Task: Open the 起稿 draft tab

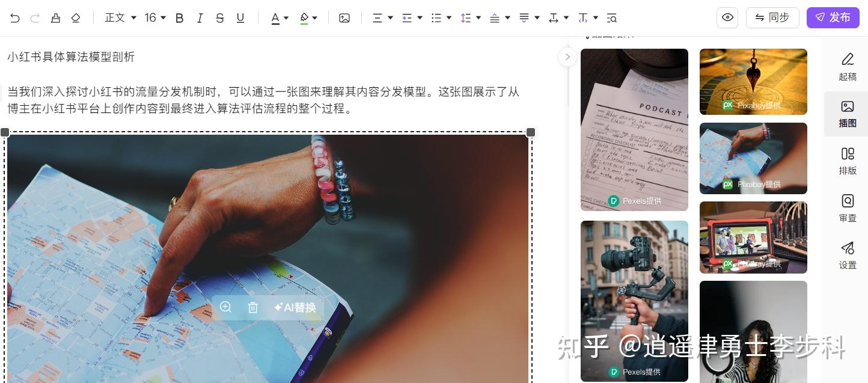Action: 847,66
